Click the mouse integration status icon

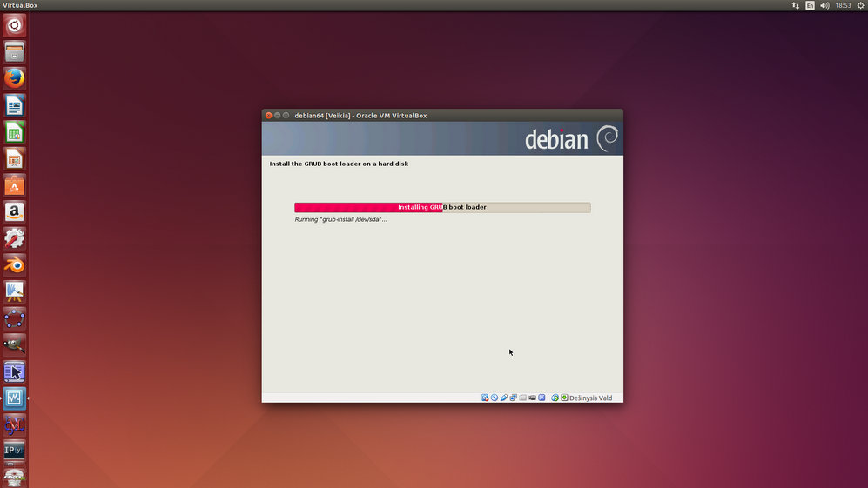coord(555,398)
